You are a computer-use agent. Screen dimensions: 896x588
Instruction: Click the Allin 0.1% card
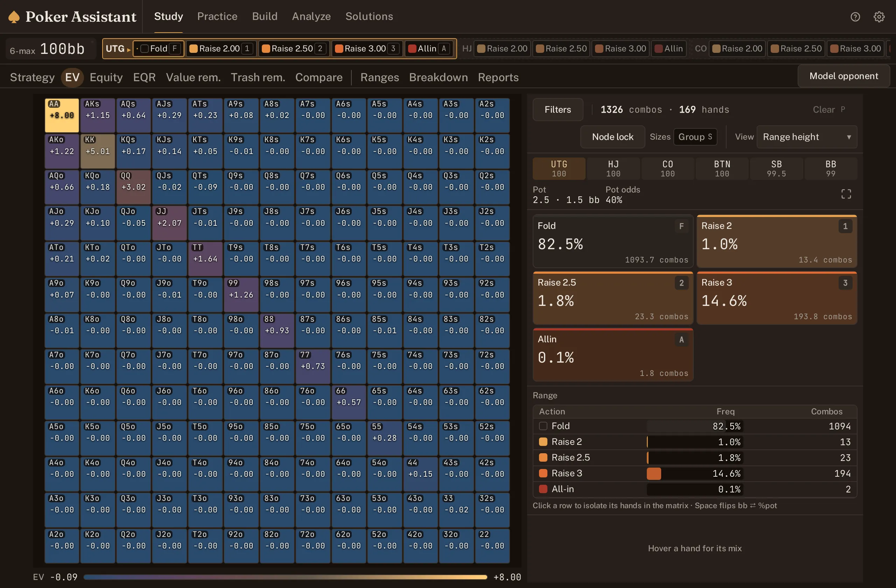(613, 355)
